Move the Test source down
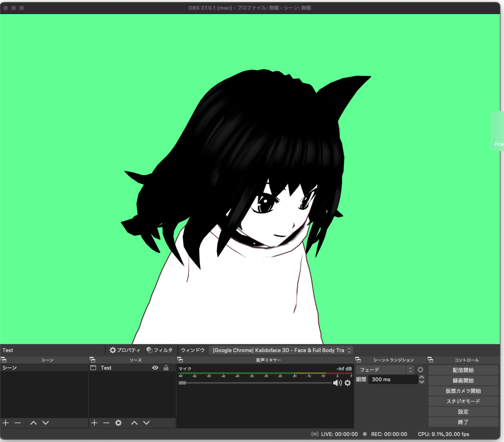The image size is (504, 442). coord(146,423)
